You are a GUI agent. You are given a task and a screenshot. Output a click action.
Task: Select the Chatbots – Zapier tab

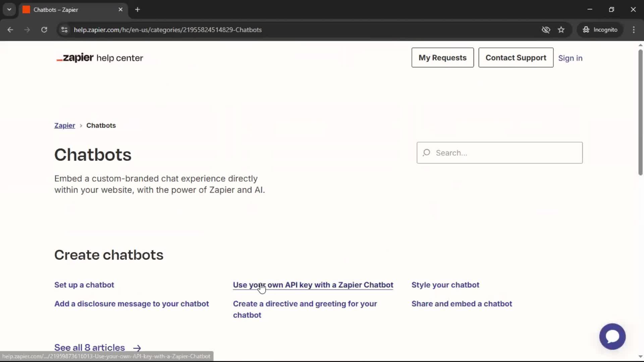[73, 10]
